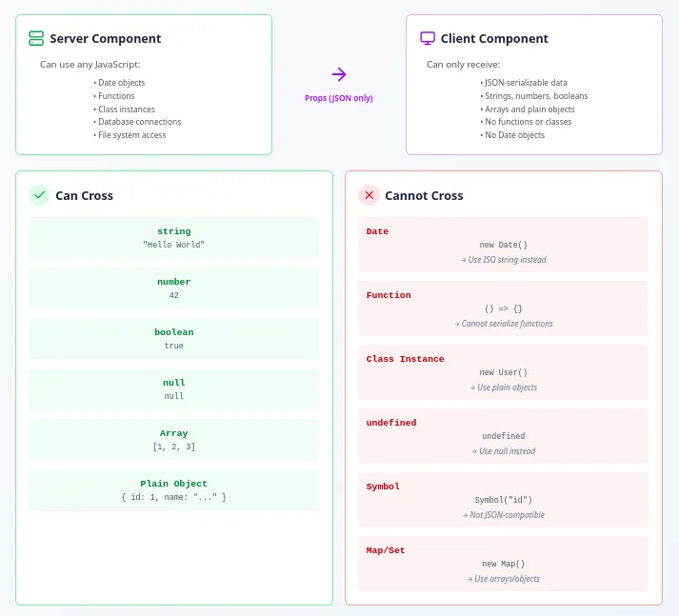The height and width of the screenshot is (616, 679).
Task: Click the boolean true card
Action: point(174,339)
